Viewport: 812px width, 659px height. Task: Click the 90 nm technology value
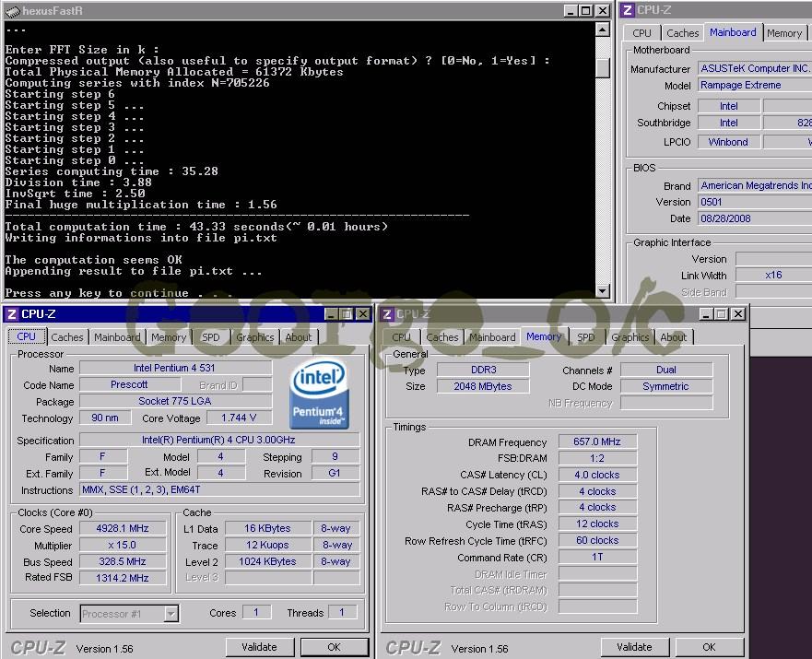click(104, 418)
